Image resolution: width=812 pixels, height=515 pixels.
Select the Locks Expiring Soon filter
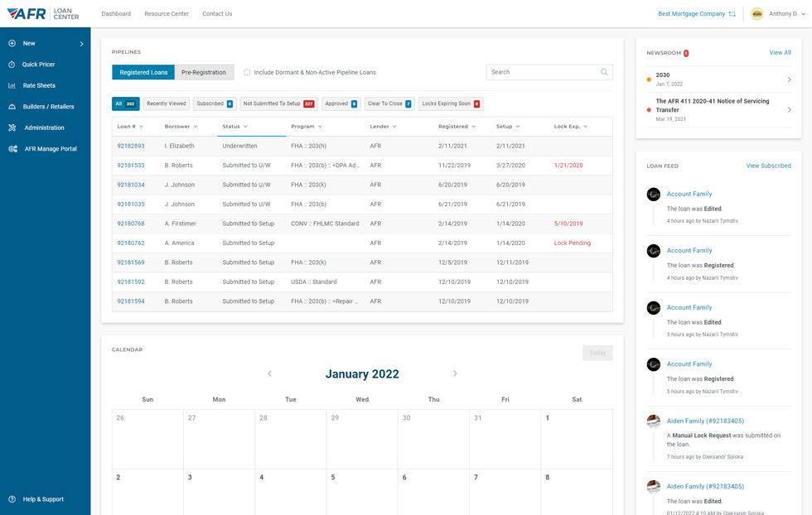click(x=451, y=103)
